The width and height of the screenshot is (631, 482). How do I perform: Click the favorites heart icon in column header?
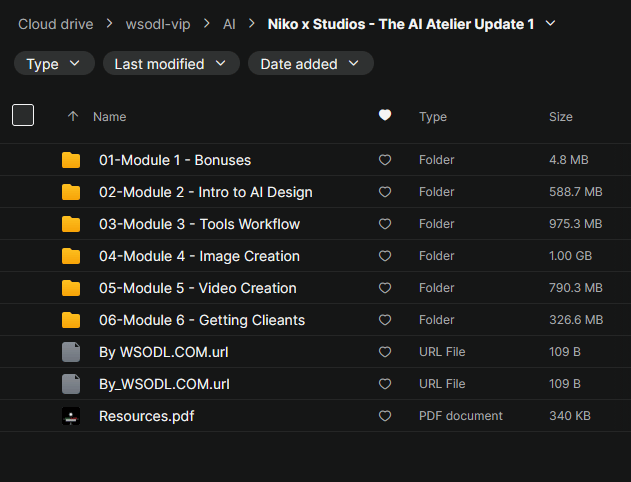click(385, 116)
